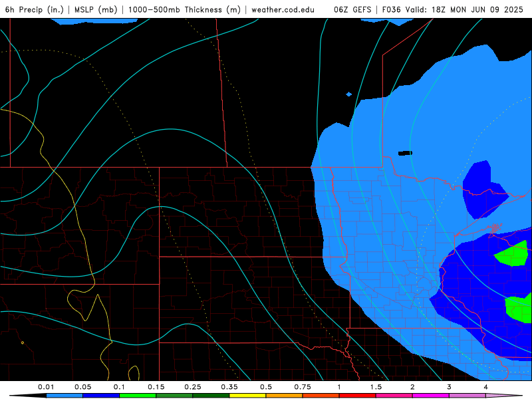This screenshot has width=532, height=399.
Task: Click the legend value 1
Action: [x=339, y=387]
